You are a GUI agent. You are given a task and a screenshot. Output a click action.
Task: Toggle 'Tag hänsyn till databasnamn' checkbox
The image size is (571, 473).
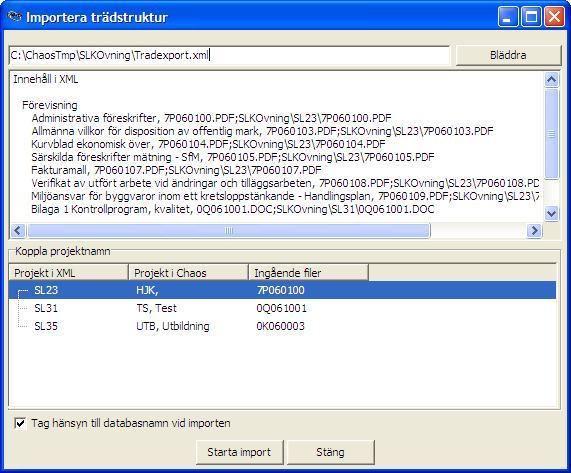[20, 423]
